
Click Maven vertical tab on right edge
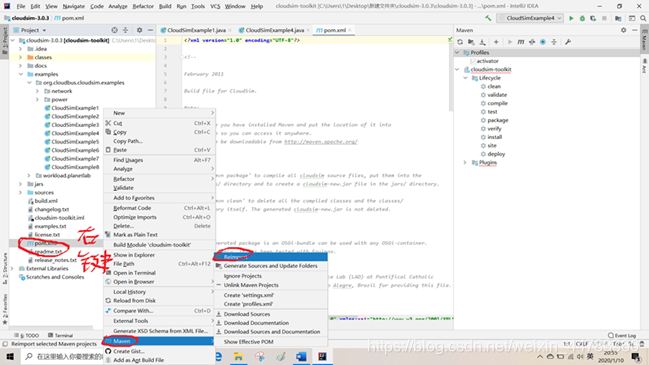click(x=644, y=40)
